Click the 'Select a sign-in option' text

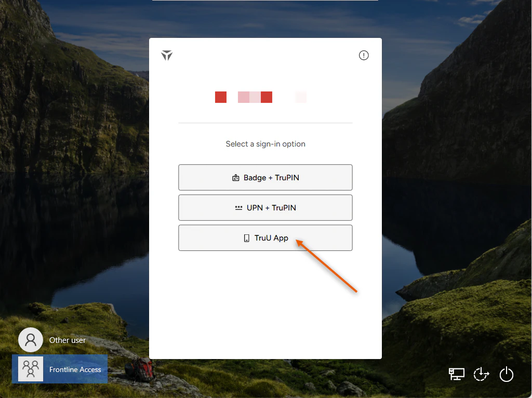pos(265,144)
